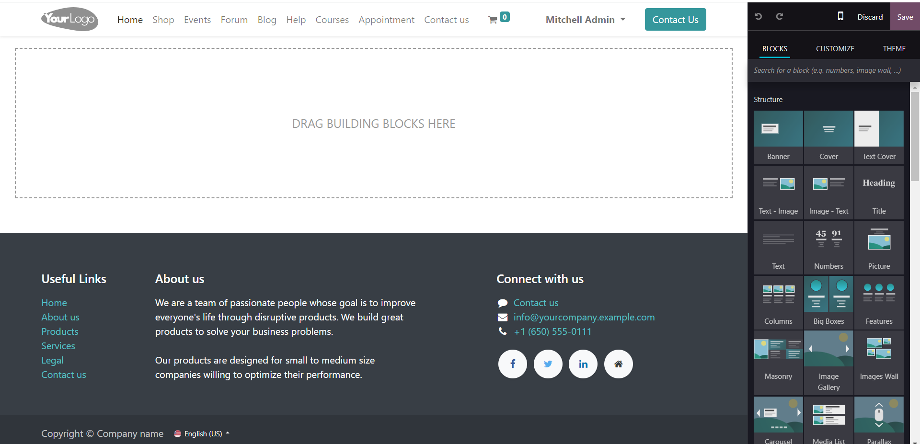Open the shopping cart icon
This screenshot has height=444, width=920.
(x=492, y=19)
